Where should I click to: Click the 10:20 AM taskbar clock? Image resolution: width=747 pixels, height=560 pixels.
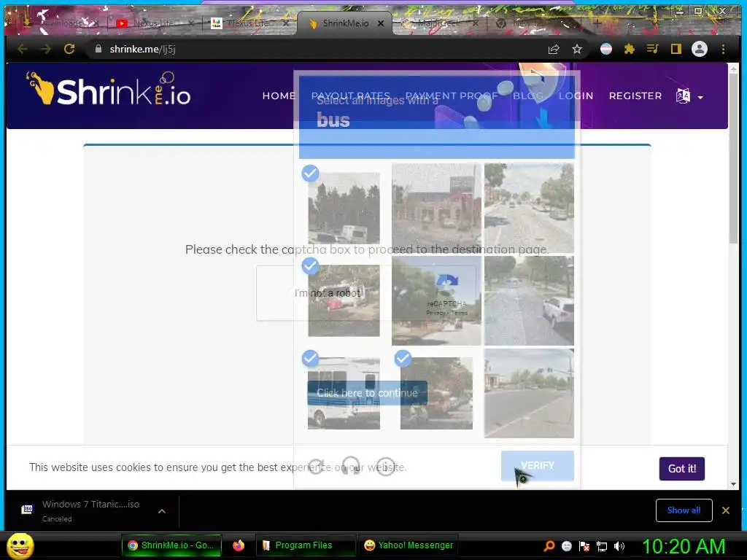683,546
